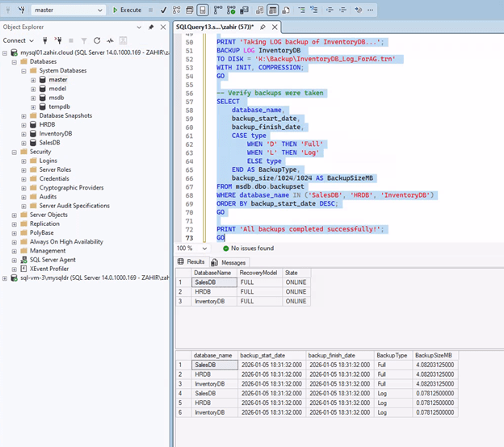
Task: Close the Object Explorer panel
Action: (x=162, y=27)
